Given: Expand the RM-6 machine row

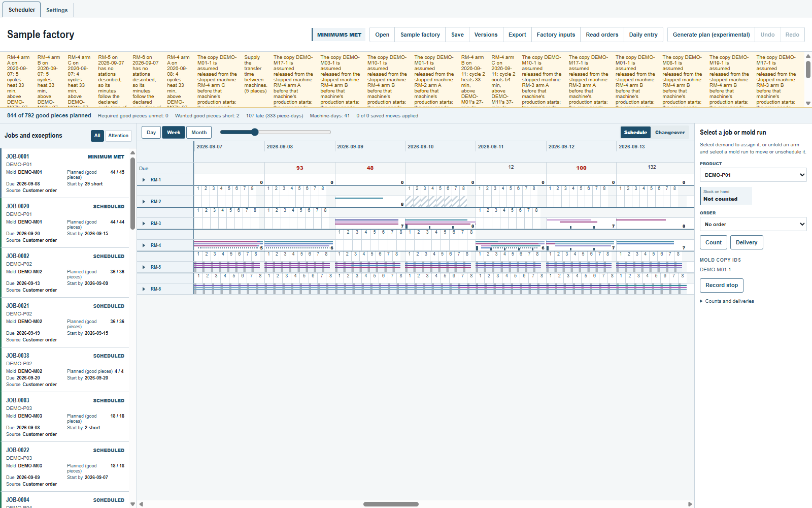Looking at the screenshot, I should click(144, 289).
